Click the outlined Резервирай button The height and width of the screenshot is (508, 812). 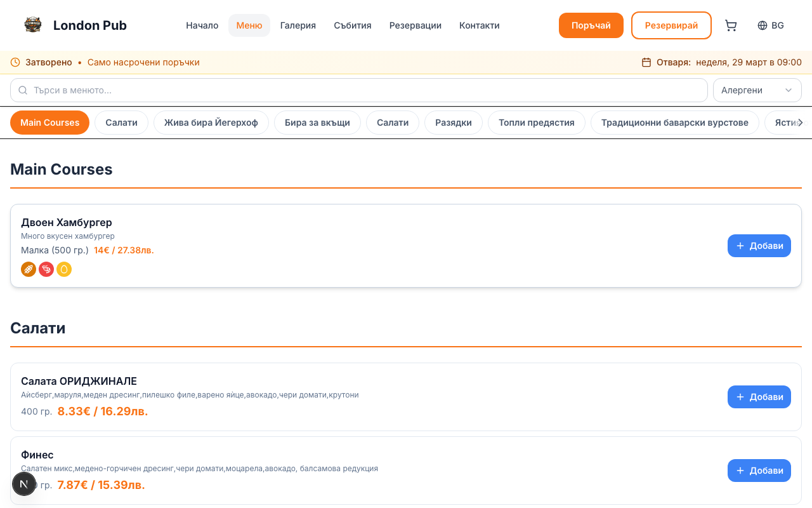tap(671, 25)
